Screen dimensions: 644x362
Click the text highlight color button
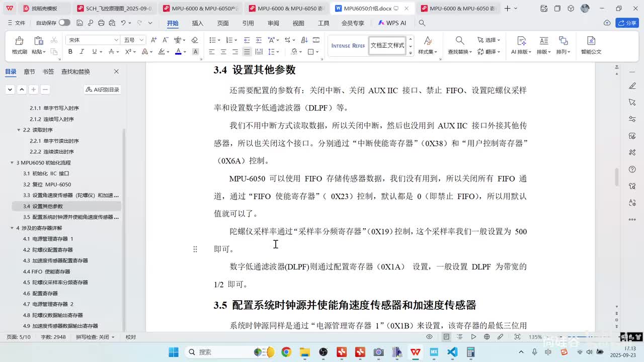162,52
